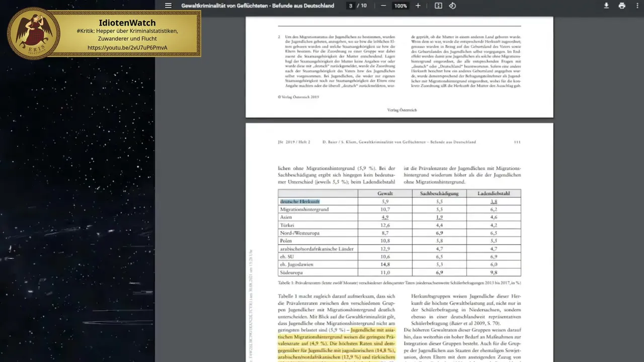Download the PDF file
The height and width of the screenshot is (362, 644).
click(x=606, y=6)
